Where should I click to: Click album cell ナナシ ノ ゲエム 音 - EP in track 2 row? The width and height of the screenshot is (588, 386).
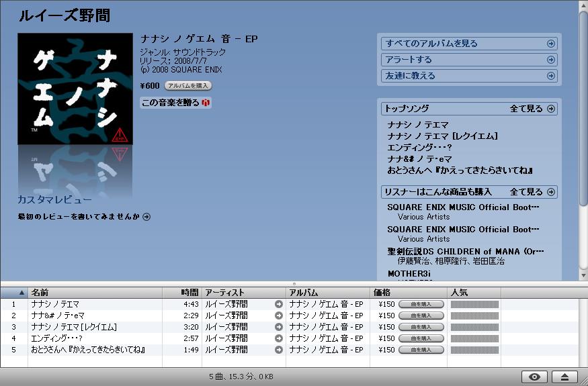coord(326,316)
